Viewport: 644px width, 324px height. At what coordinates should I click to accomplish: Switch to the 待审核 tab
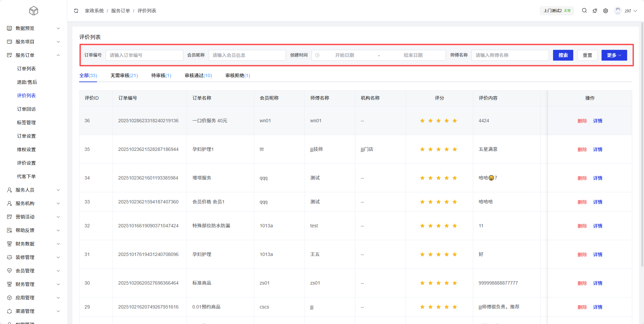[161, 75]
